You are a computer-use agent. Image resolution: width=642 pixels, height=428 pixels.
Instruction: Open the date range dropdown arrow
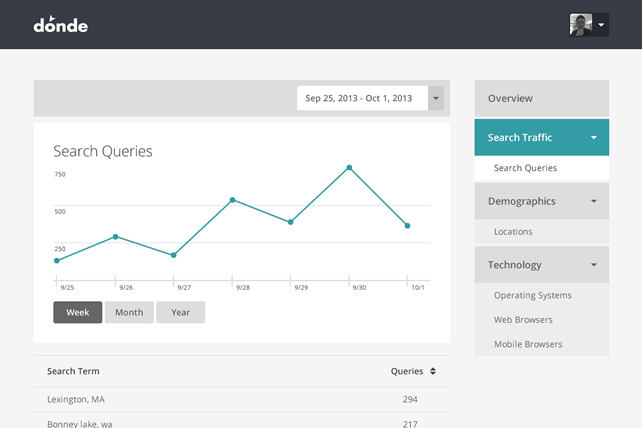[436, 98]
